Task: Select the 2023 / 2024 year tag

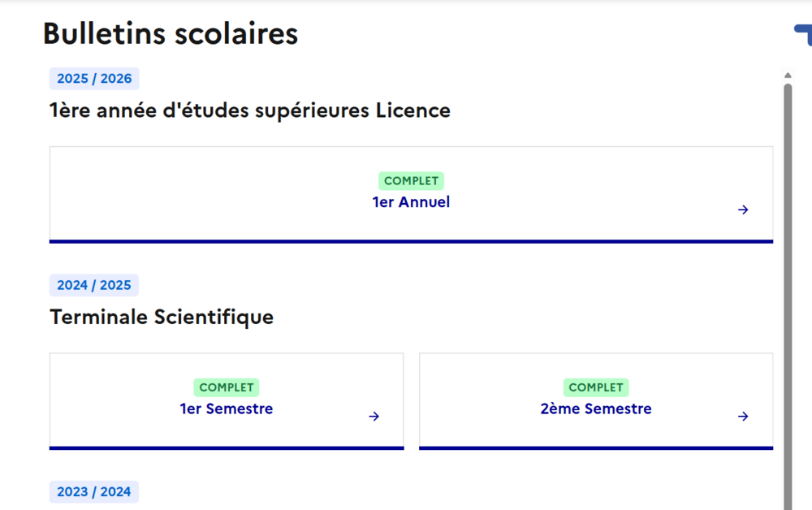Action: tap(94, 491)
